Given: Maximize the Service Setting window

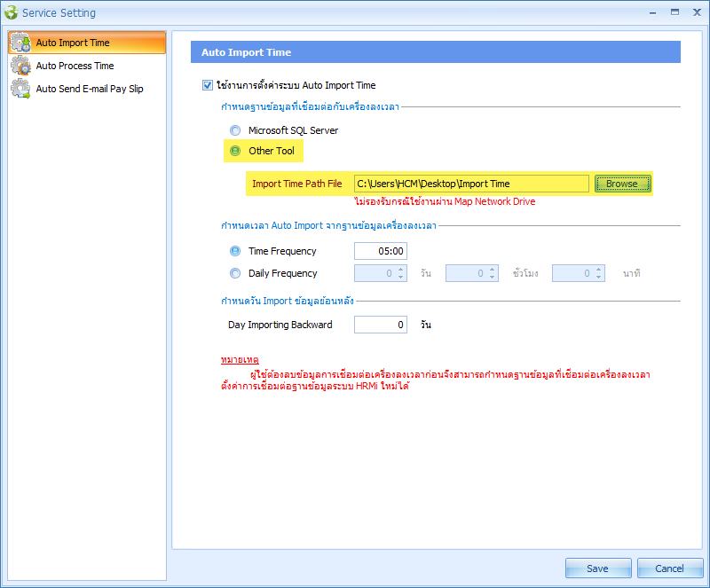Looking at the screenshot, I should pos(674,12).
